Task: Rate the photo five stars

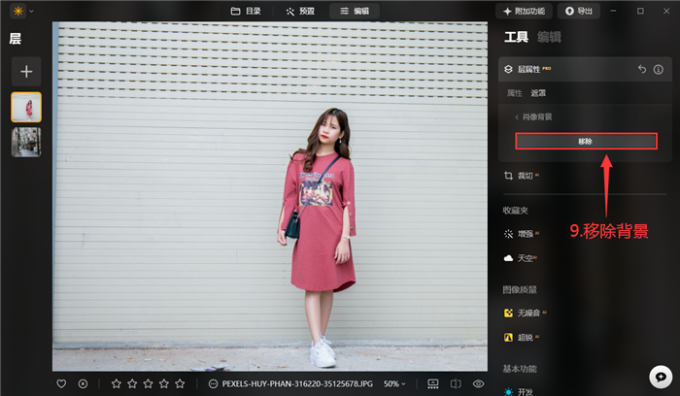Action: [180, 384]
